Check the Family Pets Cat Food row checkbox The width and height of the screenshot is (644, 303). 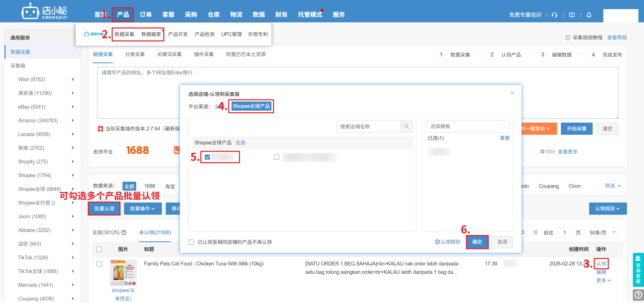(99, 264)
